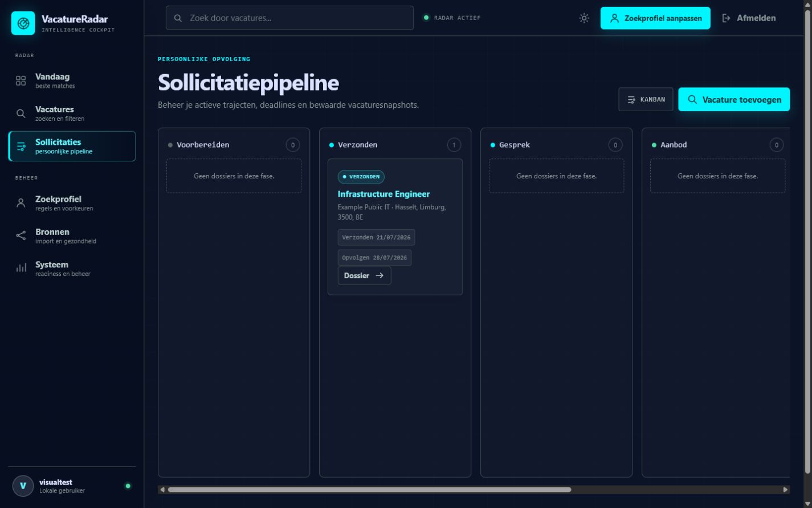
Task: Go to Sollicitaties persoonlijke pipeline menu item
Action: (x=72, y=147)
